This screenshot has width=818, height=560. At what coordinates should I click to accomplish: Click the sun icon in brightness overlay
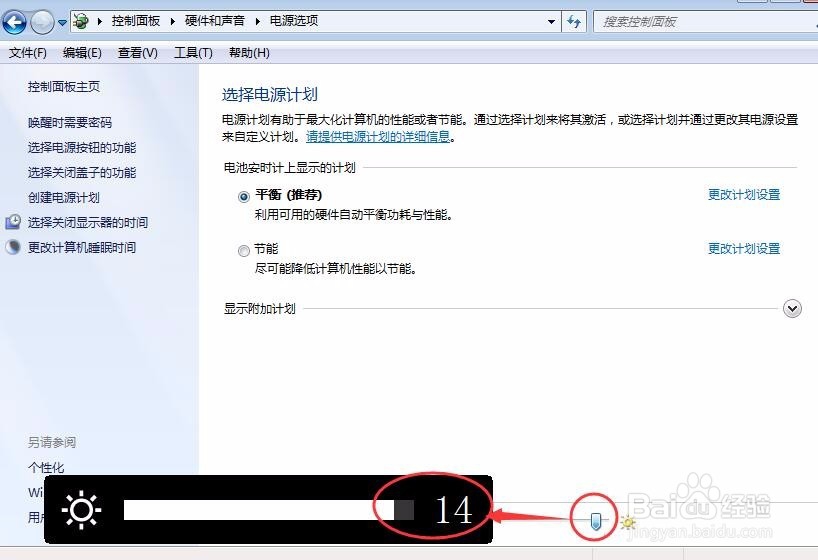point(81,510)
